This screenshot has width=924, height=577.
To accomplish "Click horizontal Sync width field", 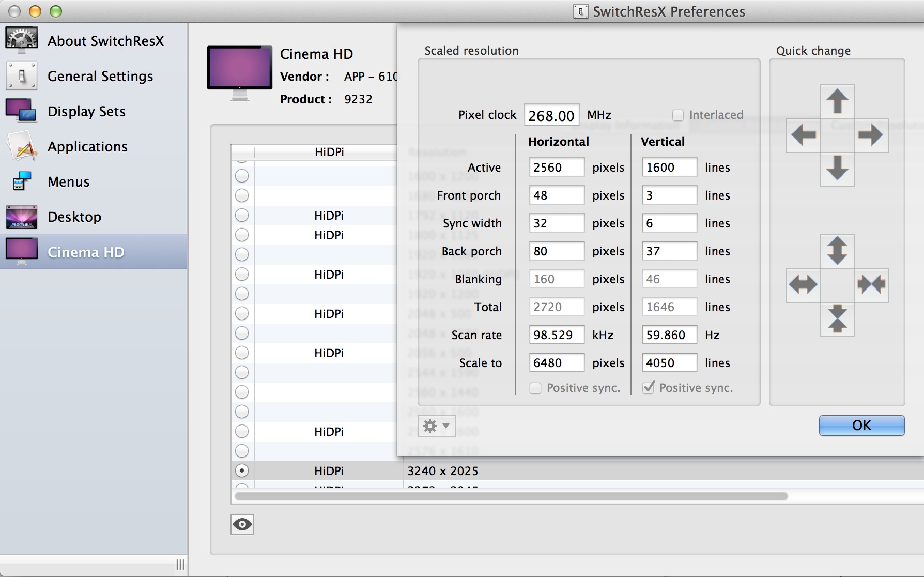I will click(x=557, y=223).
